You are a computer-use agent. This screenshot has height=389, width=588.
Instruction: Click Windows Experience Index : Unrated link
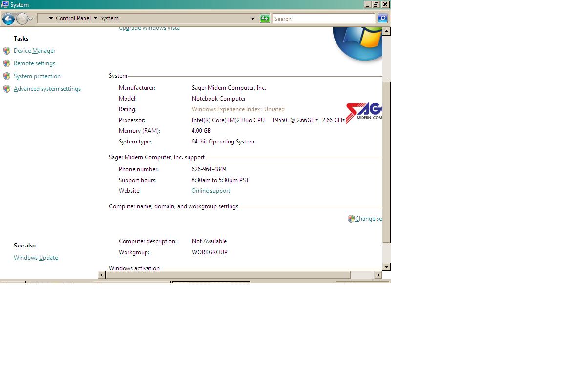(238, 109)
